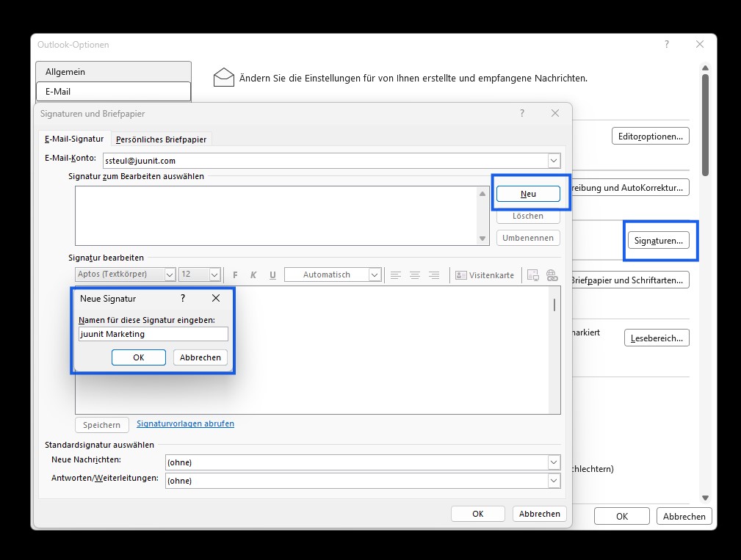This screenshot has height=560, width=741.
Task: Toggle underline U formatting icon
Action: click(x=272, y=274)
